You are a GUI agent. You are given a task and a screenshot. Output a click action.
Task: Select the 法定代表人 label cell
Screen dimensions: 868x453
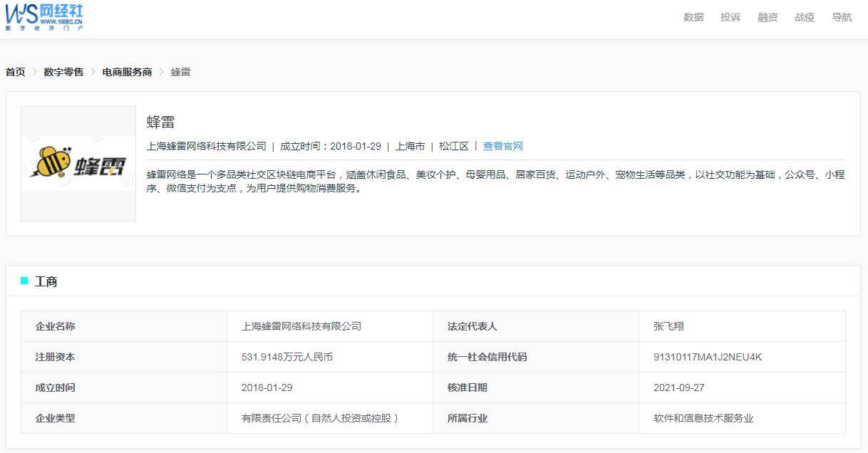coord(536,326)
